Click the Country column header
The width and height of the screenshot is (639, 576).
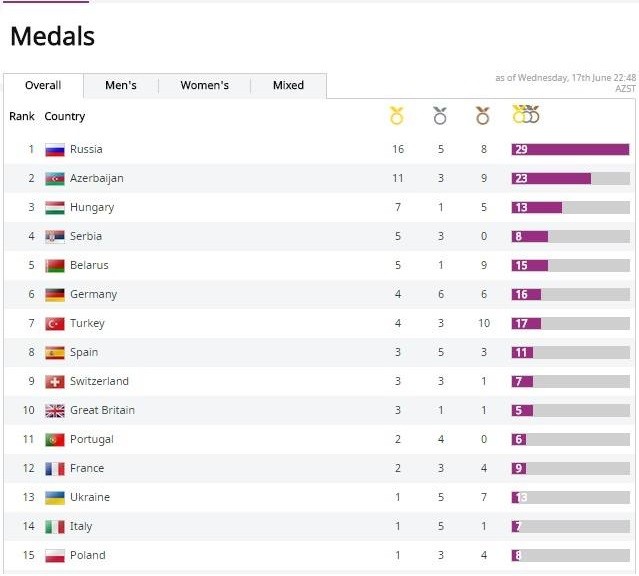(x=65, y=117)
